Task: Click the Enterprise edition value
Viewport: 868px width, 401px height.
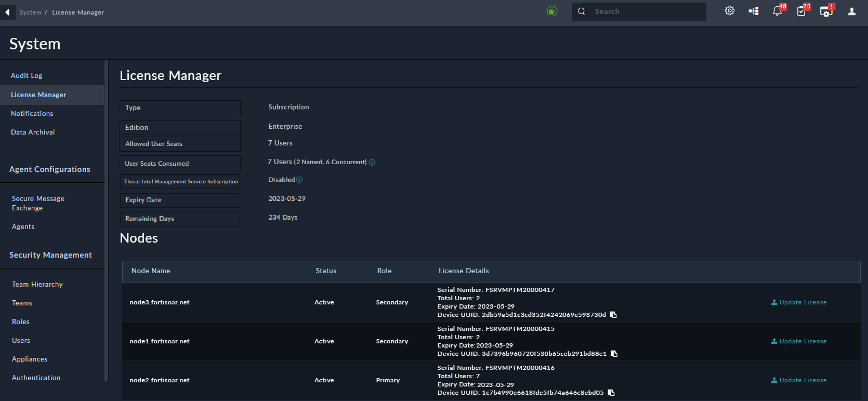Action: point(285,127)
